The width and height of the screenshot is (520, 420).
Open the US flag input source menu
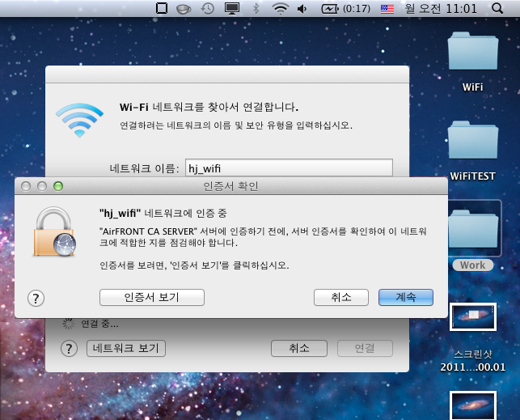click(387, 9)
